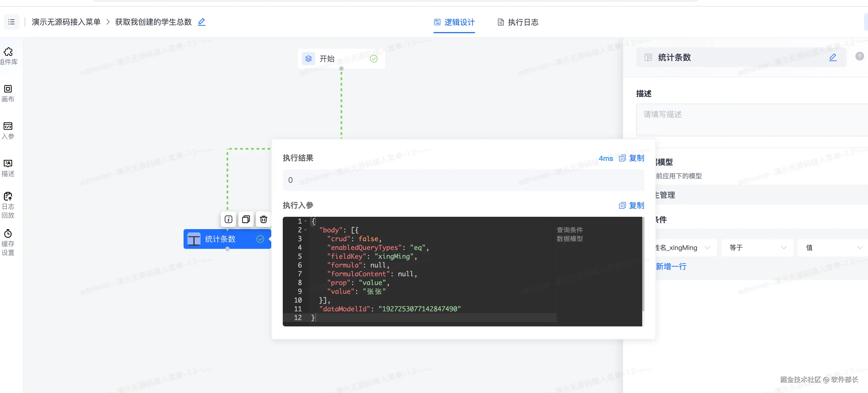Click the trash icon above 统计条数 node

(x=264, y=220)
